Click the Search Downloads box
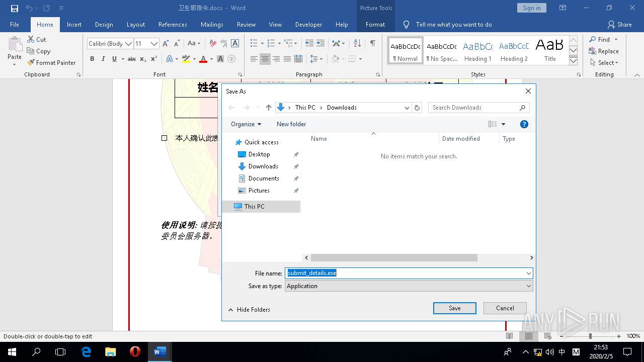Viewport: 644px width, 362px height. (x=478, y=108)
